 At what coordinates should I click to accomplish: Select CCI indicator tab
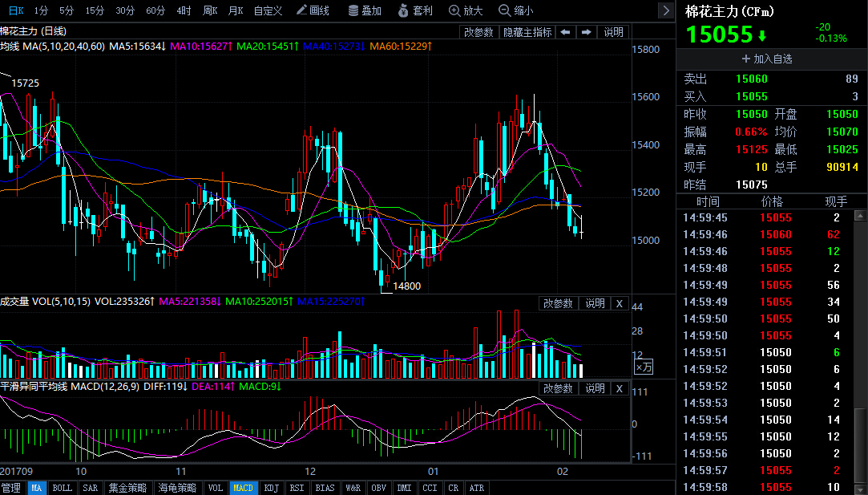[x=430, y=488]
